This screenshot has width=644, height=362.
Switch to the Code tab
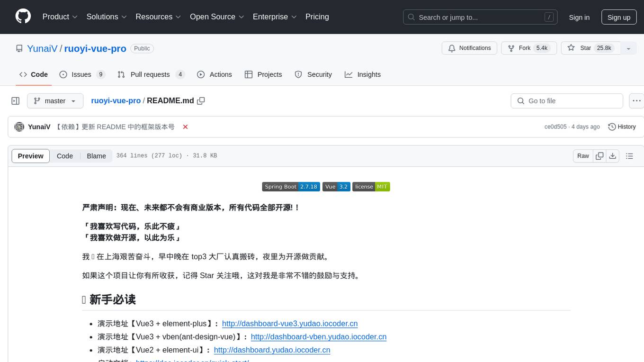[34, 74]
